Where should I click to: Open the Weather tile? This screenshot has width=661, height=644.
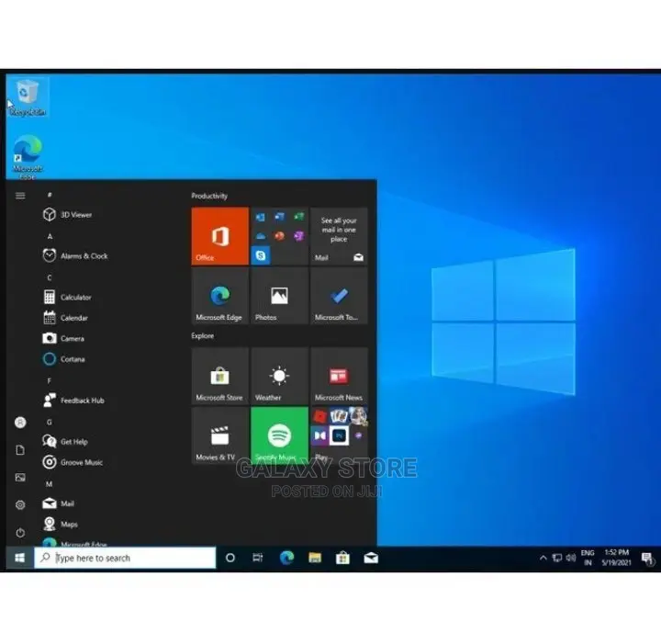[279, 376]
